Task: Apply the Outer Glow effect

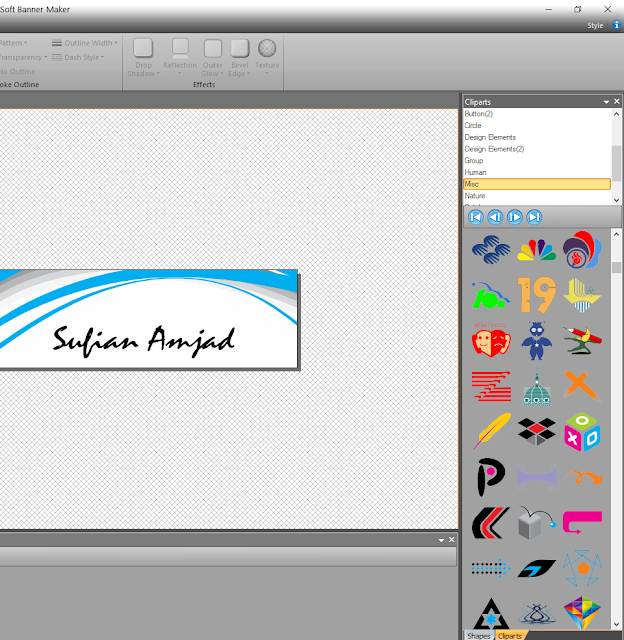Action: pyautogui.click(x=213, y=58)
